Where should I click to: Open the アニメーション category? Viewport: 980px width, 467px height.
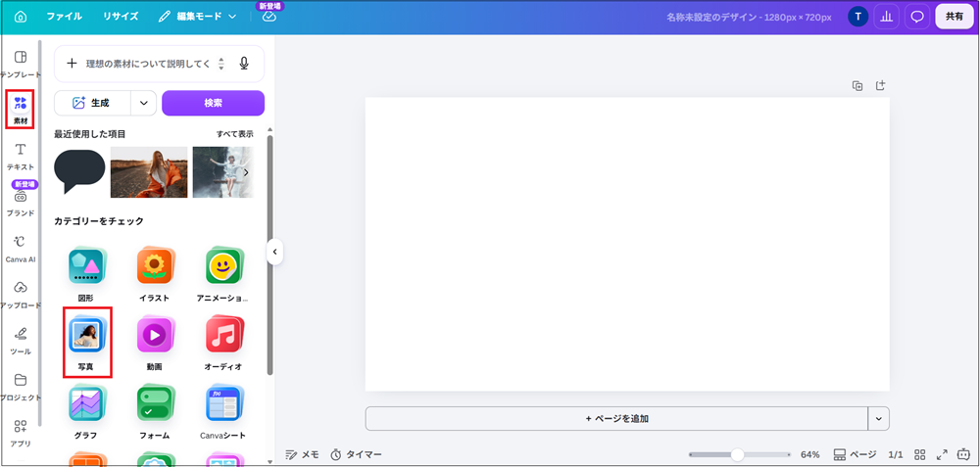pos(225,275)
